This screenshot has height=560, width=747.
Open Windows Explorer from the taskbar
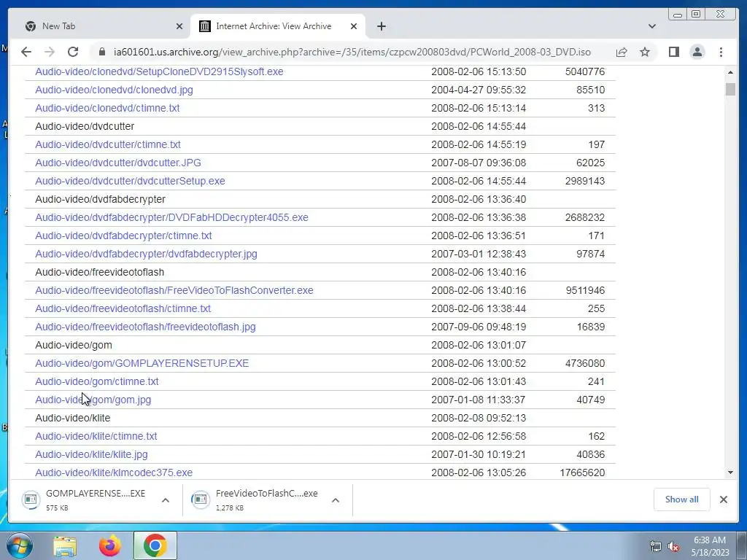65,545
